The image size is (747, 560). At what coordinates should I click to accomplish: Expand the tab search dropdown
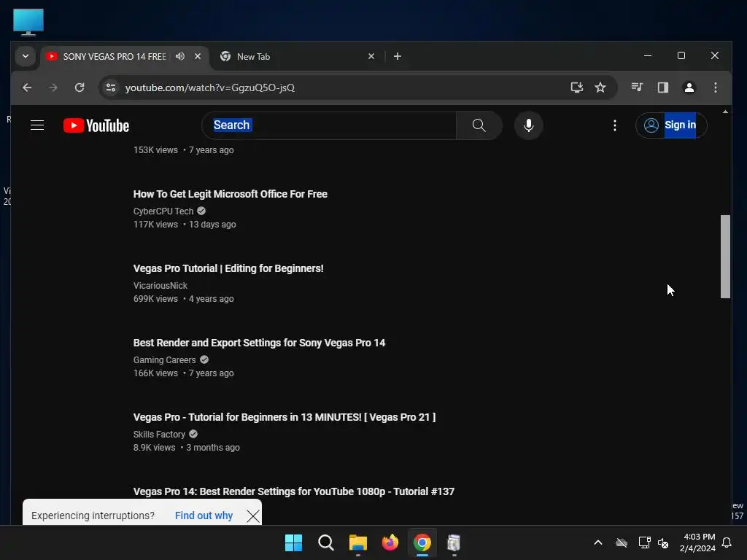26,56
